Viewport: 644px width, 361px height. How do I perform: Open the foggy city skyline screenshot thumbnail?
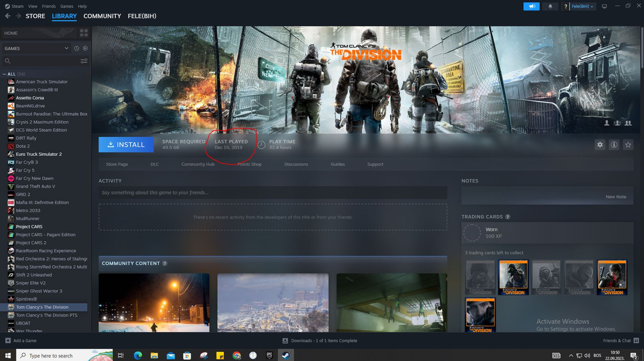[x=273, y=303]
